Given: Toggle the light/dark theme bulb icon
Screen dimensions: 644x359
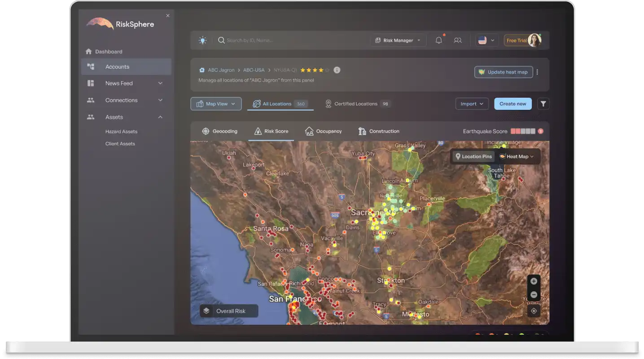Looking at the screenshot, I should pos(203,40).
